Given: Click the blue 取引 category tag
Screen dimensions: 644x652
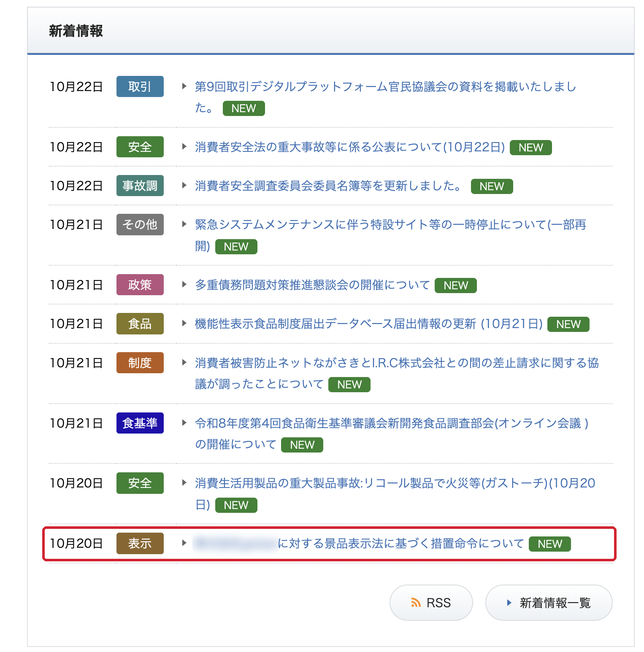Looking at the screenshot, I should coord(140,86).
